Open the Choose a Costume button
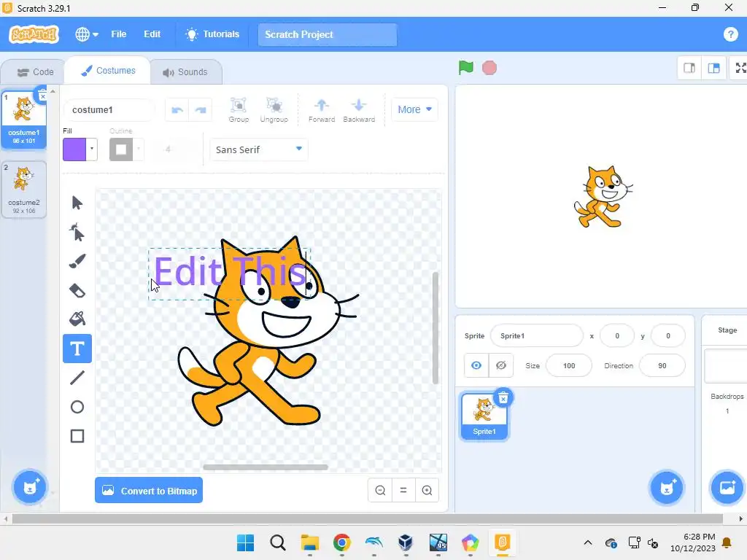The width and height of the screenshot is (747, 560). tap(29, 487)
